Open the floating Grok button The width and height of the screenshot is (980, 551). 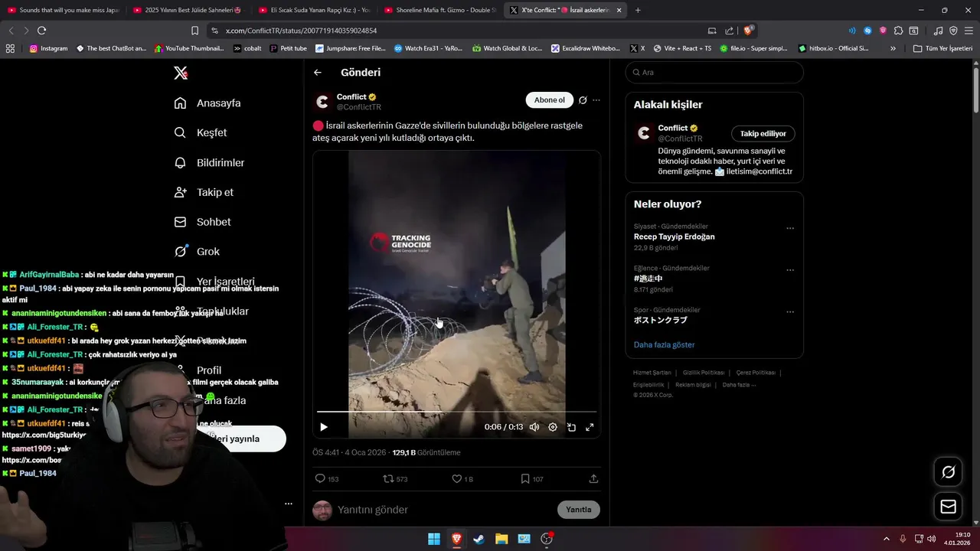tap(948, 472)
